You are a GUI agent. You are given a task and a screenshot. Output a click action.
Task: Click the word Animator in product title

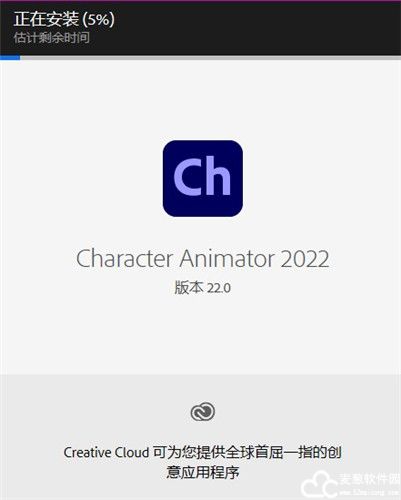tap(227, 258)
